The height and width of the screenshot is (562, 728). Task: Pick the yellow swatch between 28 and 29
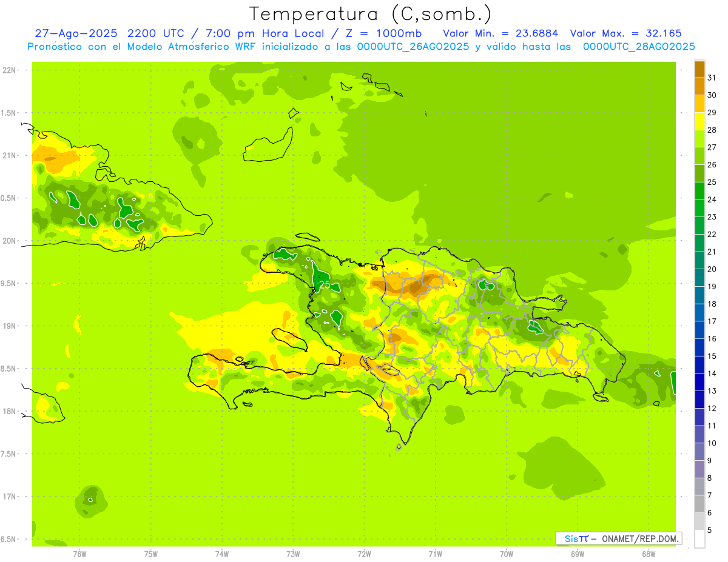[x=700, y=121]
